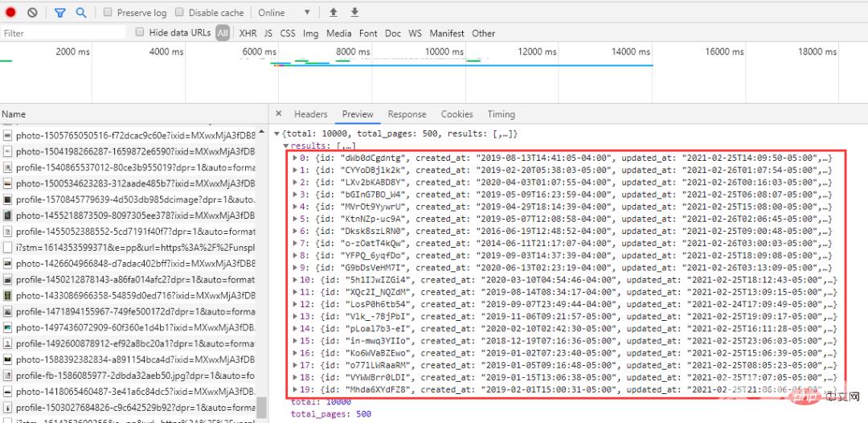Filter requests by Img type

pyautogui.click(x=310, y=33)
